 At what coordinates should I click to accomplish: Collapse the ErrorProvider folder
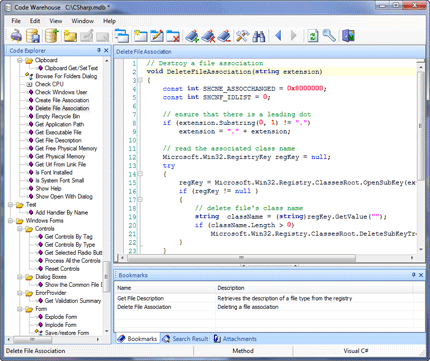tap(20, 293)
